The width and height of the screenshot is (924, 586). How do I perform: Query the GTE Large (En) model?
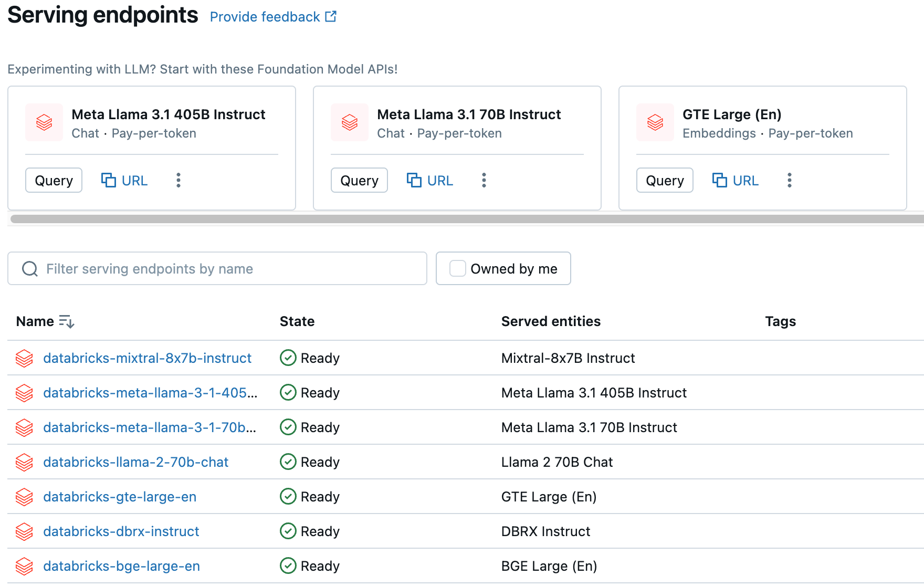665,180
